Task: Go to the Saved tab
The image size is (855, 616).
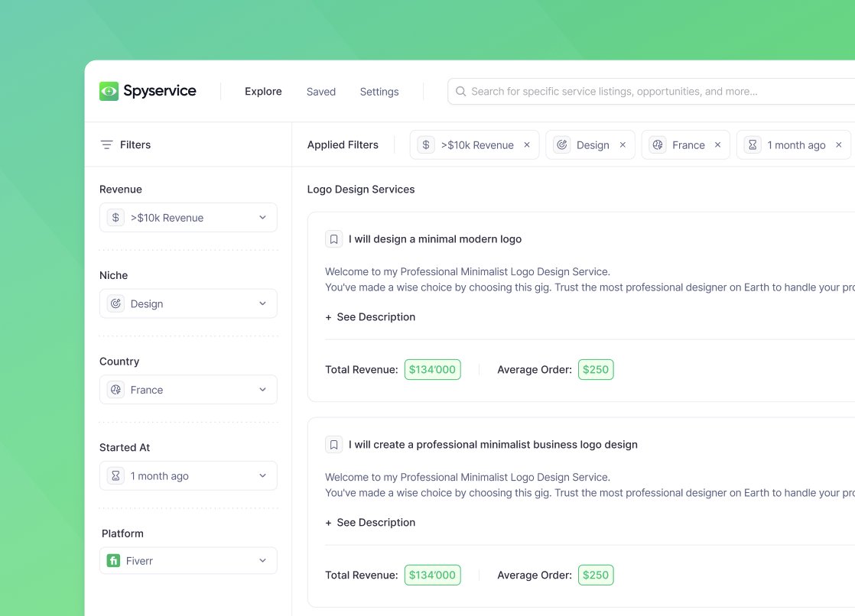Action: (321, 92)
